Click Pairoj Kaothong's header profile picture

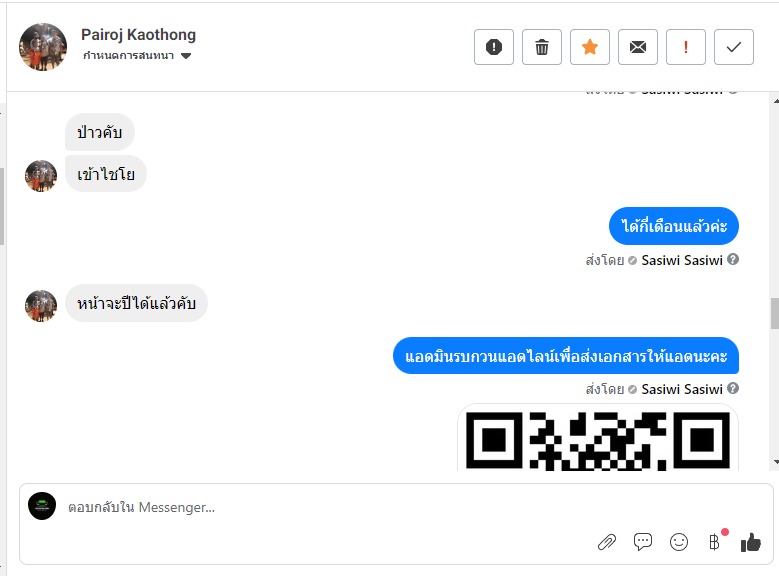click(x=43, y=47)
